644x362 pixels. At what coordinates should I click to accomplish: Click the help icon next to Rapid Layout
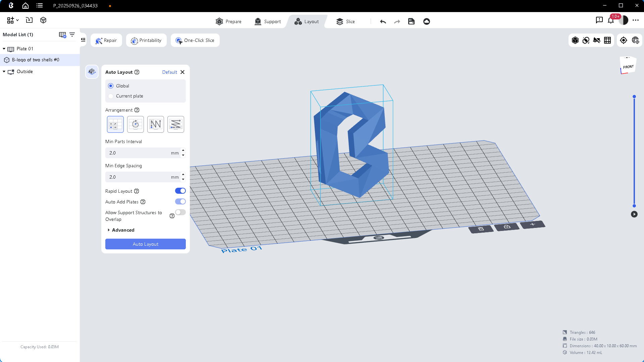137,191
